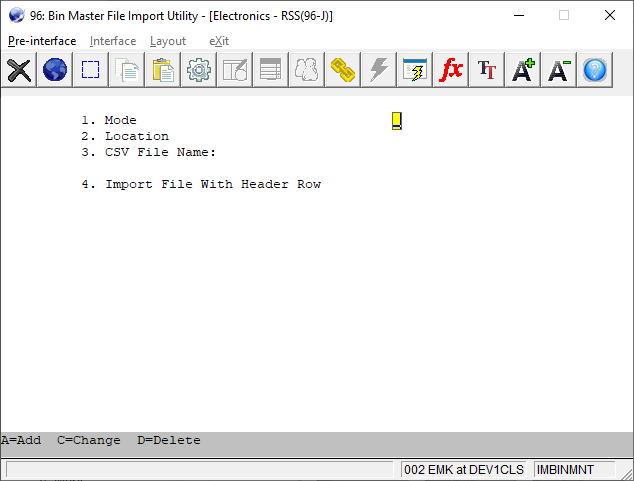Minimize the Bin Master File Import window
The width and height of the screenshot is (634, 481).
(x=519, y=16)
